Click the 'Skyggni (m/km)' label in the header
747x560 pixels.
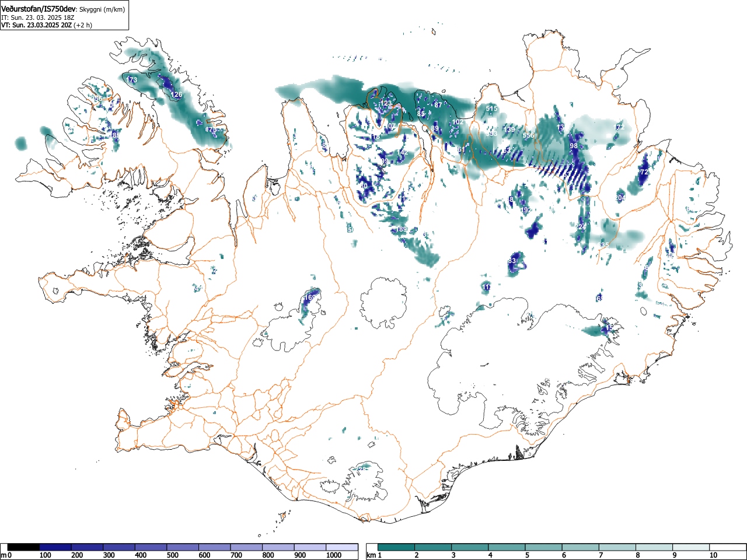(102, 10)
